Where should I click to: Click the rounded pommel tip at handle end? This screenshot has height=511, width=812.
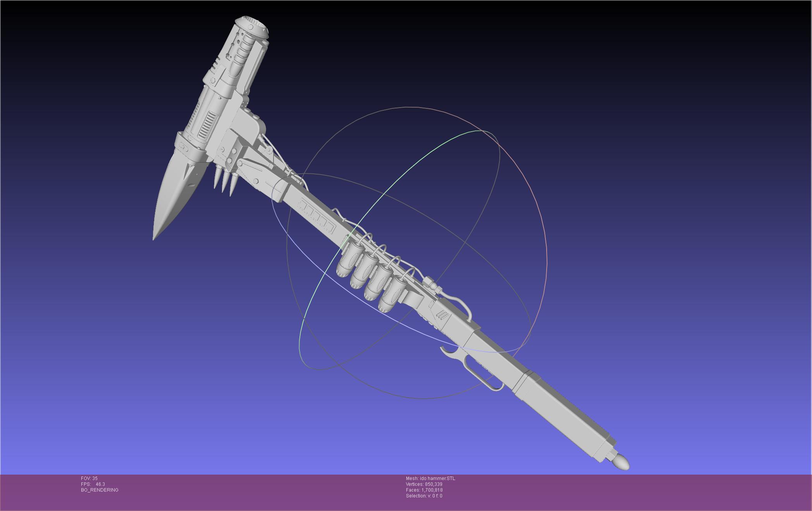pyautogui.click(x=620, y=463)
